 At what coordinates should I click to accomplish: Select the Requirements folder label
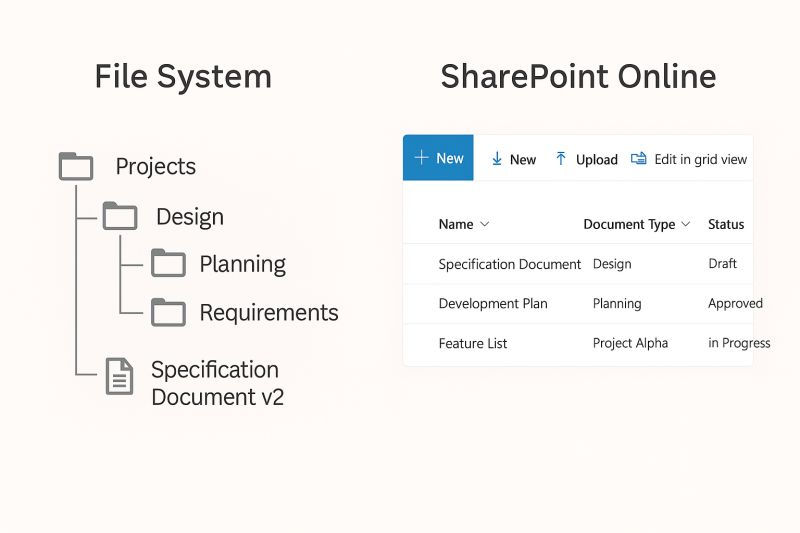(269, 313)
